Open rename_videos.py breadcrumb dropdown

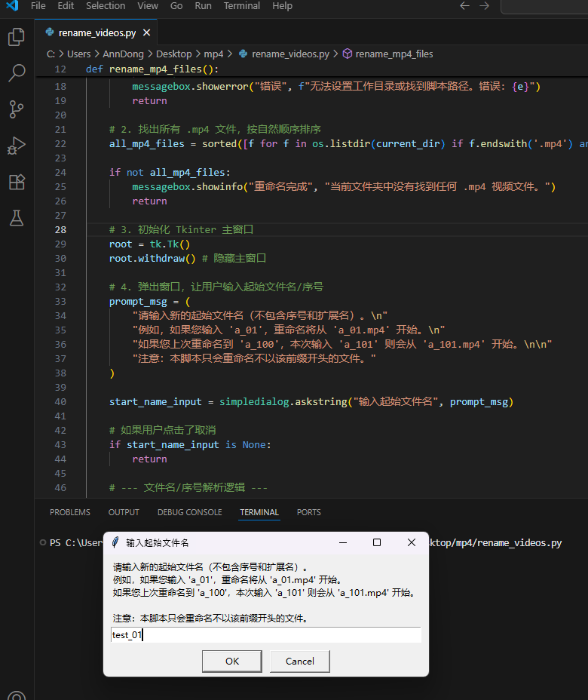pos(285,54)
